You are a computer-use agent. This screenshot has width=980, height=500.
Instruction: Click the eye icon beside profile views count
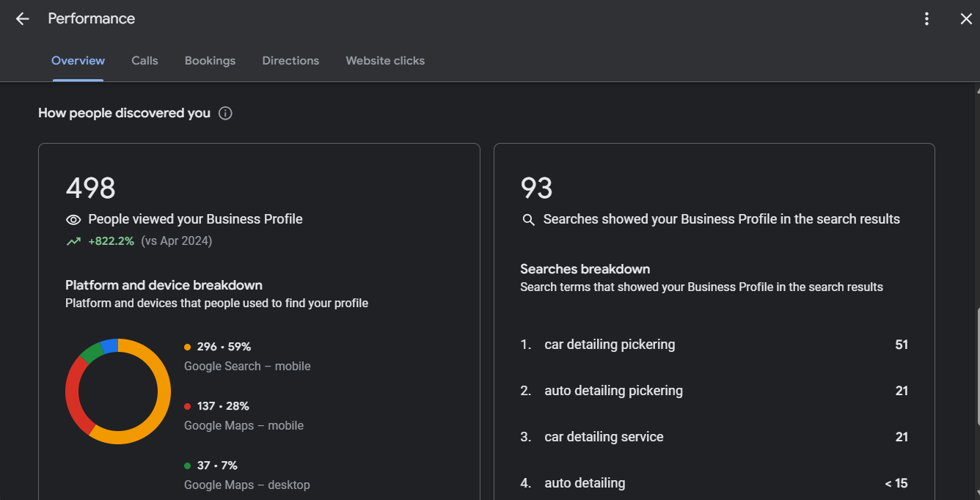pyautogui.click(x=73, y=219)
